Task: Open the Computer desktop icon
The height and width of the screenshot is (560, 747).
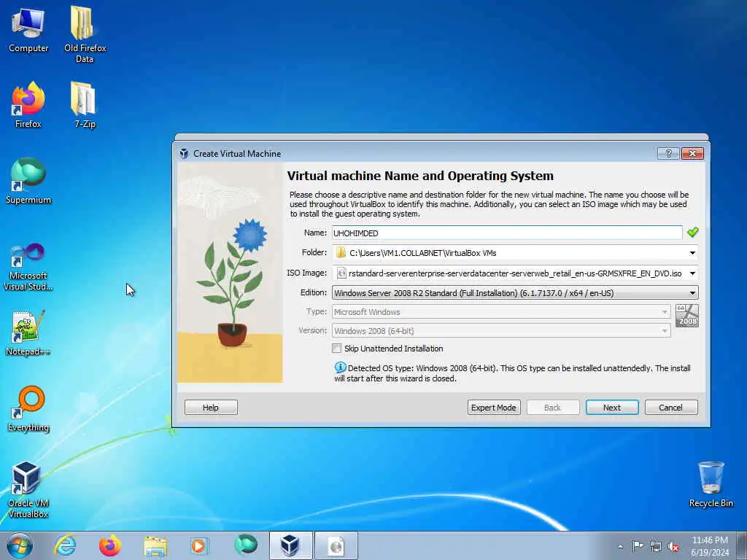Action: click(28, 29)
